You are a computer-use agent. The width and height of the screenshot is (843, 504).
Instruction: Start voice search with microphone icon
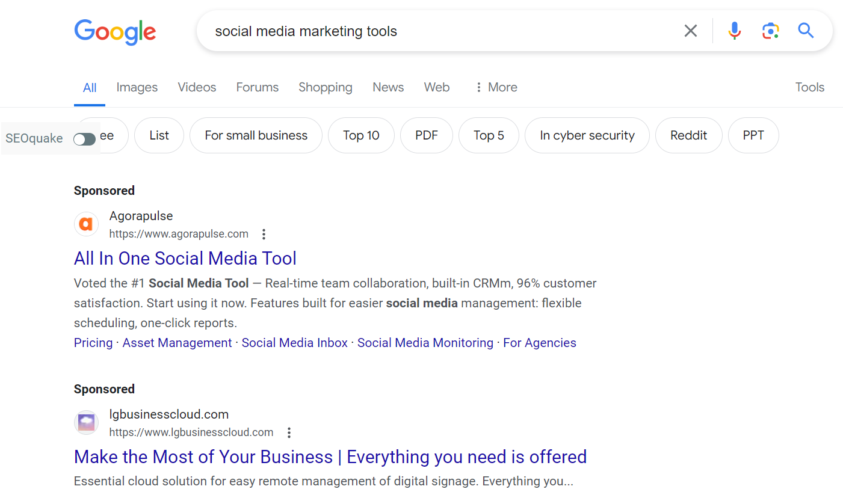(734, 31)
